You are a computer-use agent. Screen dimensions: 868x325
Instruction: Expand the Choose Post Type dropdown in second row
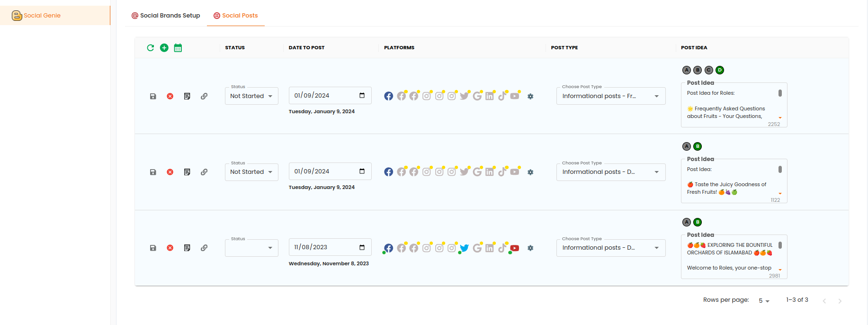(x=610, y=172)
